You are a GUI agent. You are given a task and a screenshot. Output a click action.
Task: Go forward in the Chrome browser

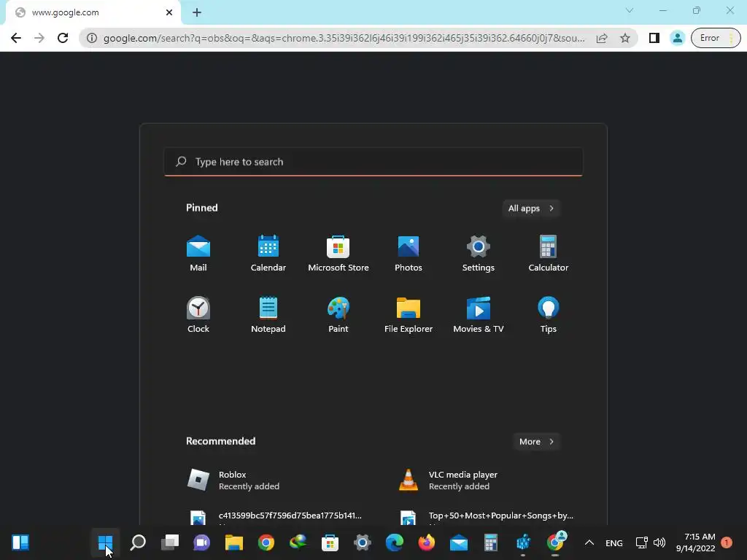(x=39, y=38)
